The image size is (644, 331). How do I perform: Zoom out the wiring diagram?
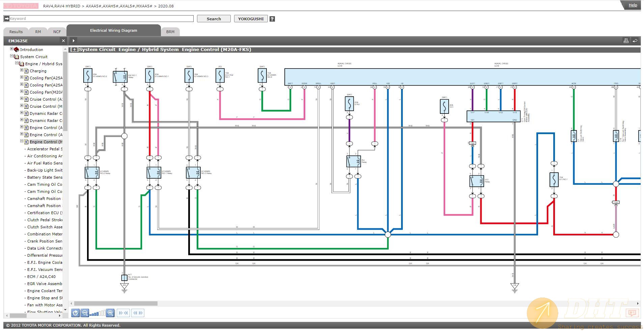point(85,313)
